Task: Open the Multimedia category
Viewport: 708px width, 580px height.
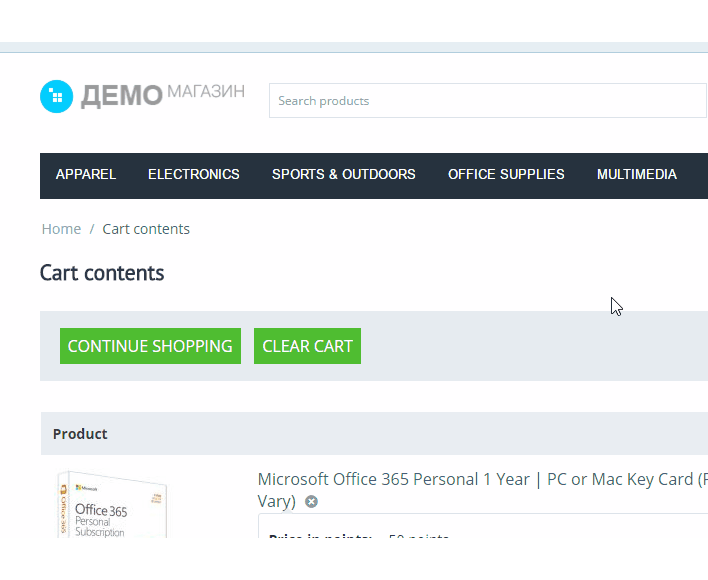Action: [636, 174]
